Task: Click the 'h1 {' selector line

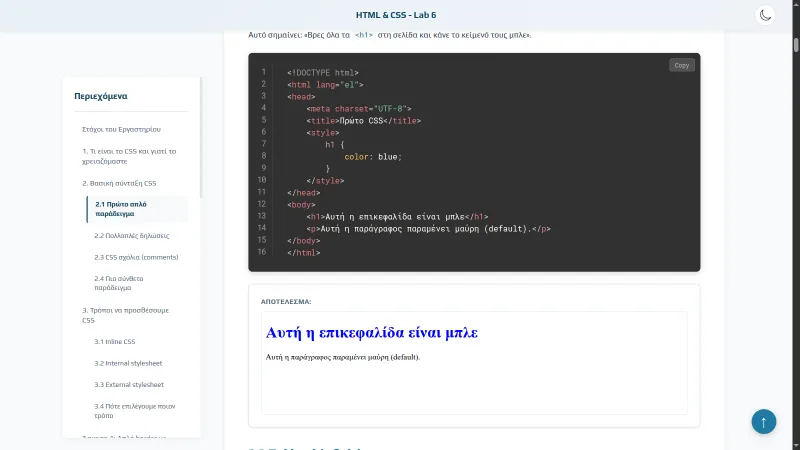Action: coord(335,145)
